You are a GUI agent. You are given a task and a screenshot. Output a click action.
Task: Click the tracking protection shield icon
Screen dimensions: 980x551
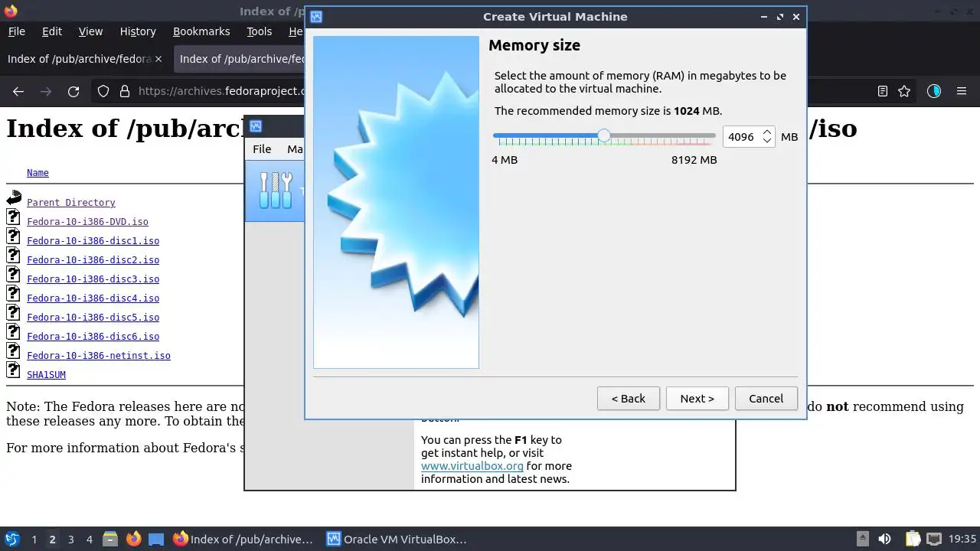pyautogui.click(x=103, y=91)
